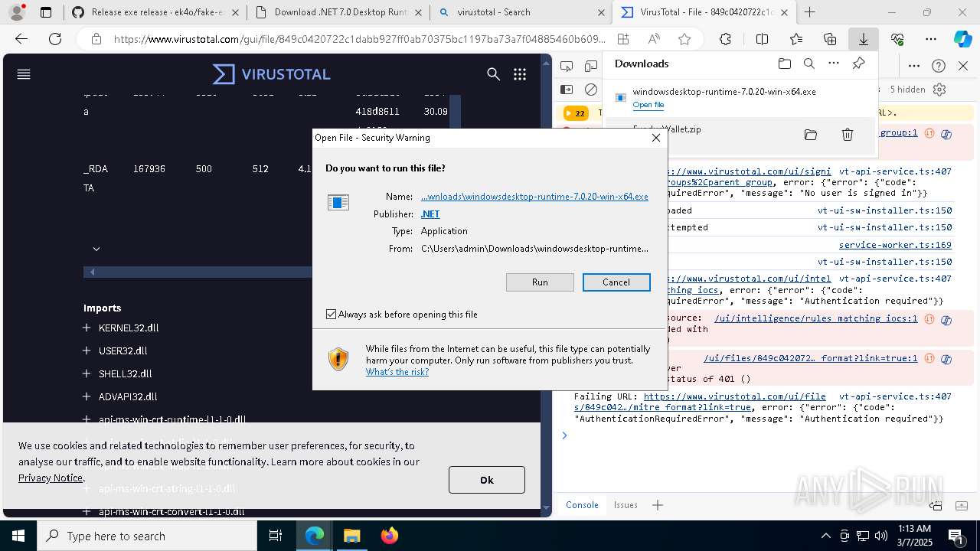Run the file in security warning
Screen dimensions: 980x551
[540, 282]
